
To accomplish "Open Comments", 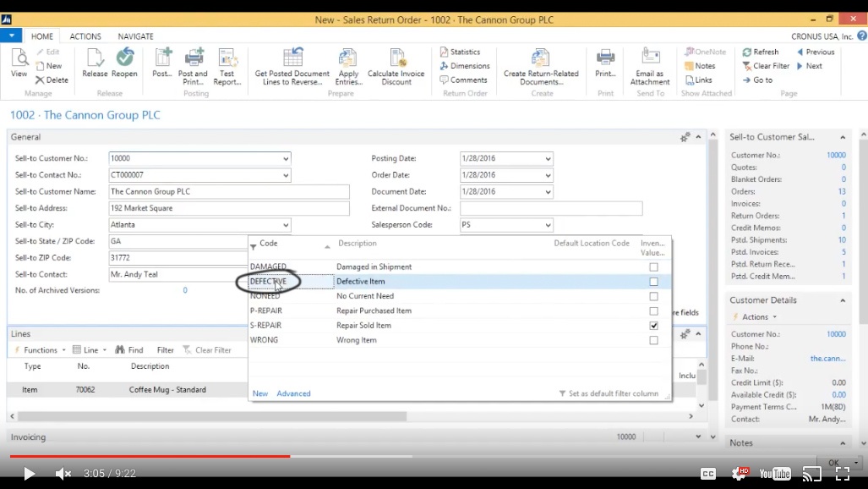I will coord(463,80).
